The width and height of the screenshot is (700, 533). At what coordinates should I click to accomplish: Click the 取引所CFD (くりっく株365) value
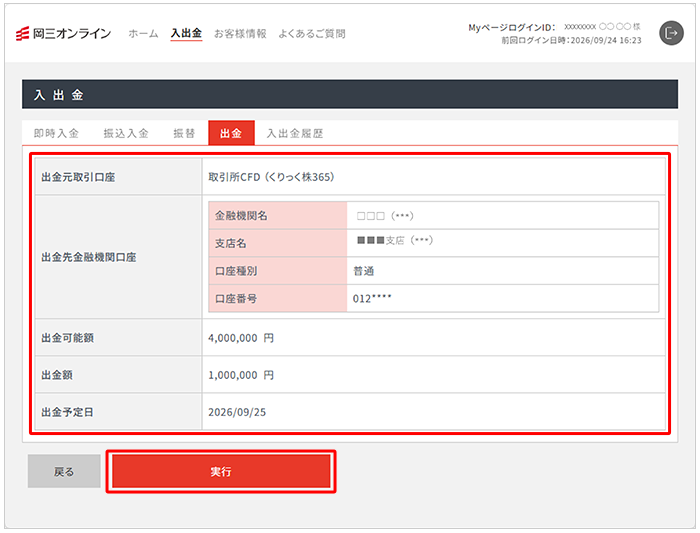point(271,177)
